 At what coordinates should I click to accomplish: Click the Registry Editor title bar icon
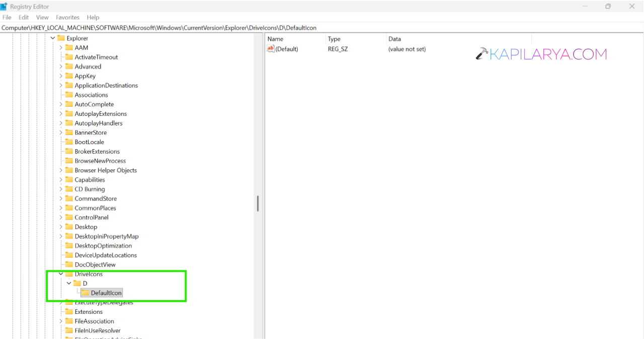(4, 7)
